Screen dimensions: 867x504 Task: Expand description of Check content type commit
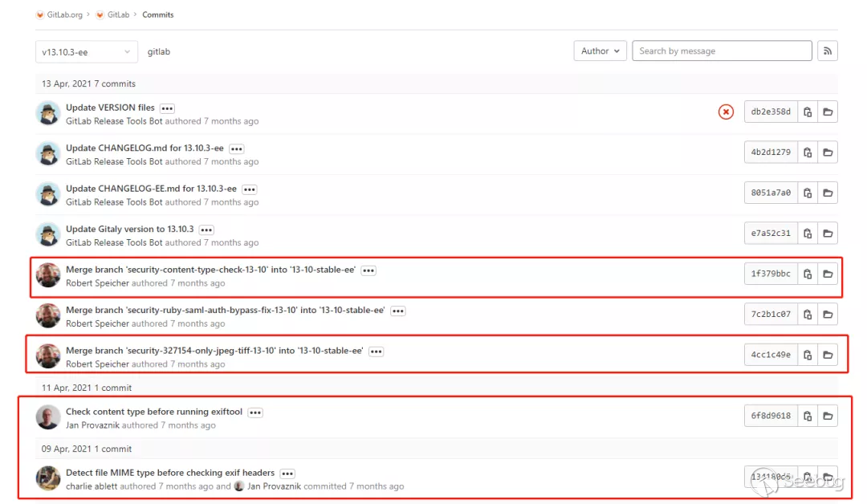[x=255, y=413]
